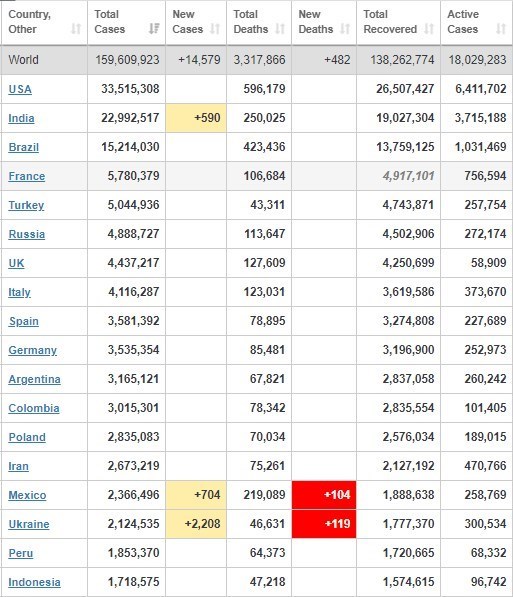Open the India country link
Screen dimensions: 513x597
pyautogui.click(x=21, y=118)
